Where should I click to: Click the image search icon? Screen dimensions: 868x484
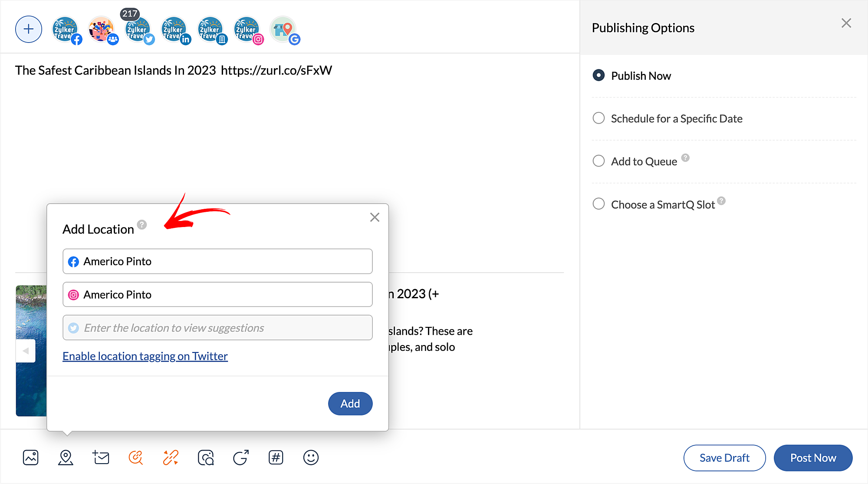pos(206,458)
